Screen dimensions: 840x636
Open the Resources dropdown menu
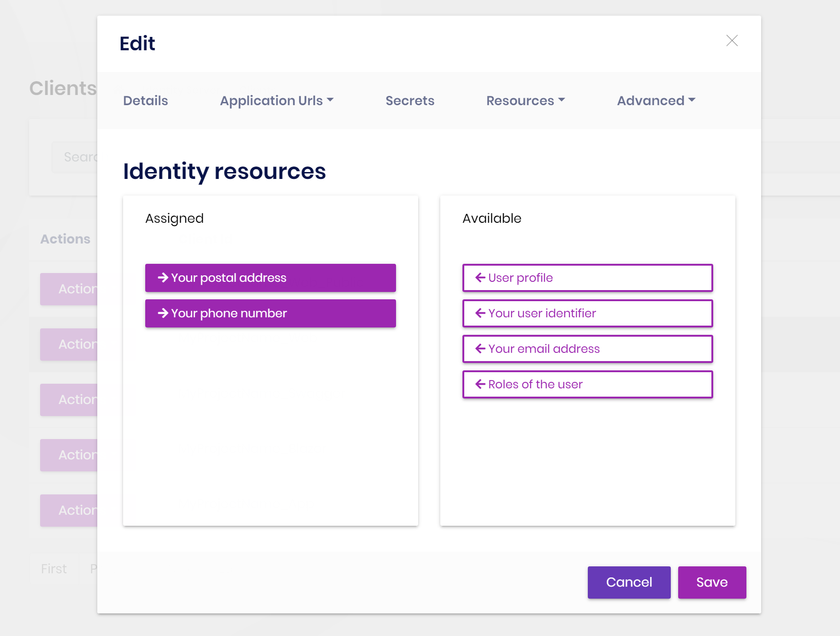(526, 101)
